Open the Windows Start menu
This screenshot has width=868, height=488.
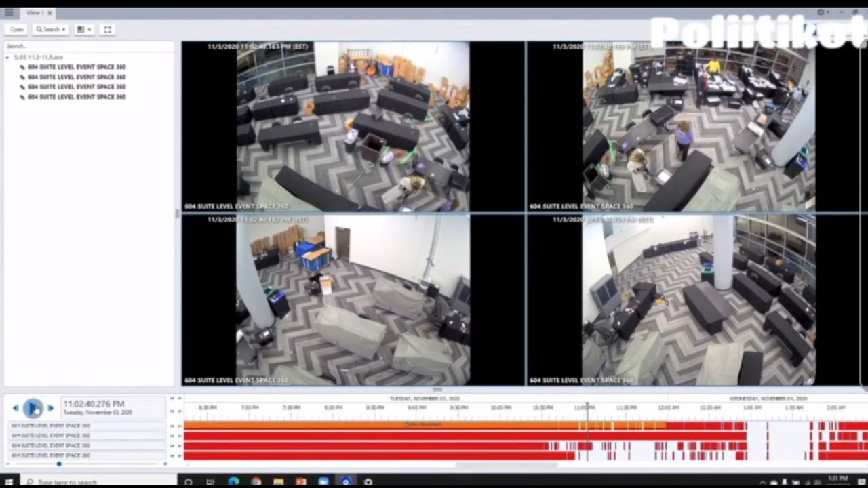point(9,482)
